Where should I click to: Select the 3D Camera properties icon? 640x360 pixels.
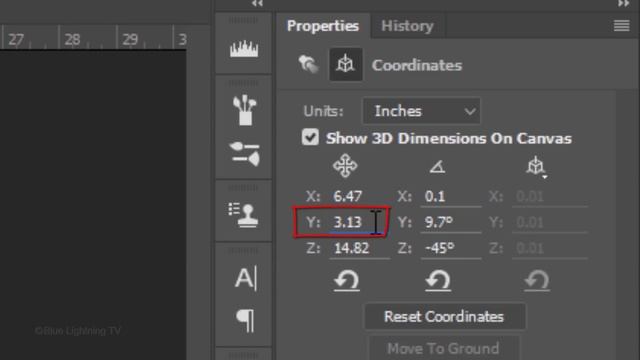[308, 64]
